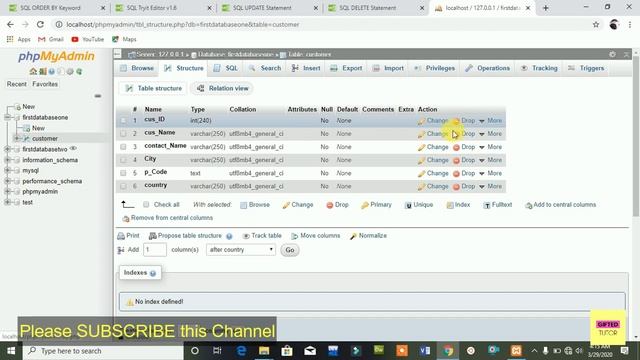Open Operations tab

[x=487, y=68]
